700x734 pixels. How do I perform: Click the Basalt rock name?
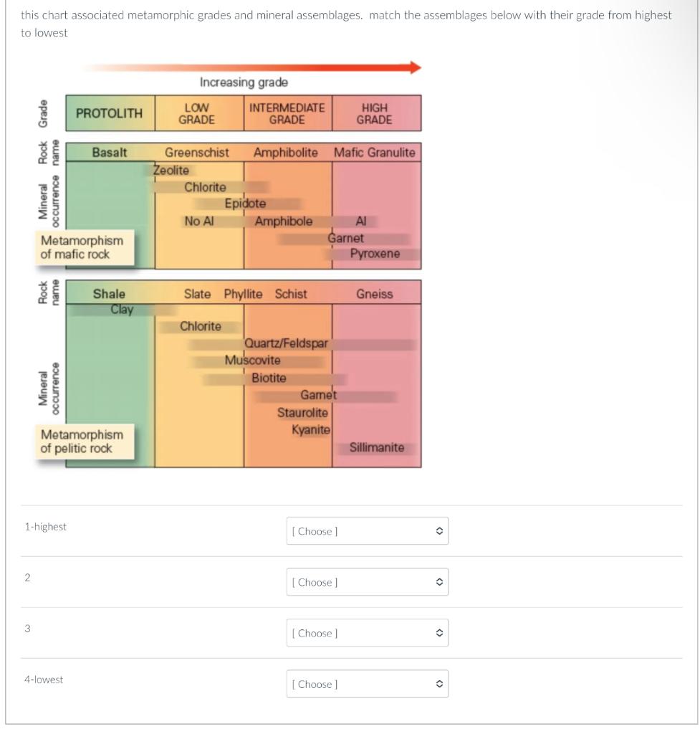click(x=107, y=151)
